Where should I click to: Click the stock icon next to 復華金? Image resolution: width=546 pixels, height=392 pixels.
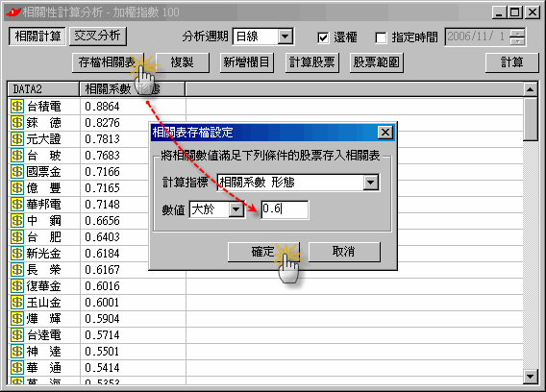click(x=17, y=286)
